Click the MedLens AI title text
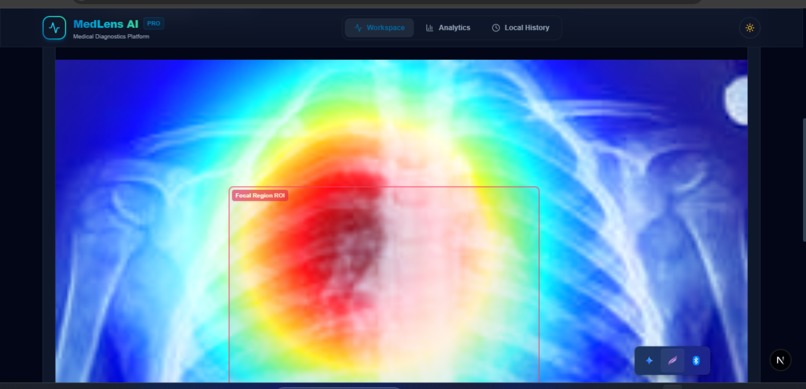Screen dimensions: 806x389 pyautogui.click(x=106, y=24)
